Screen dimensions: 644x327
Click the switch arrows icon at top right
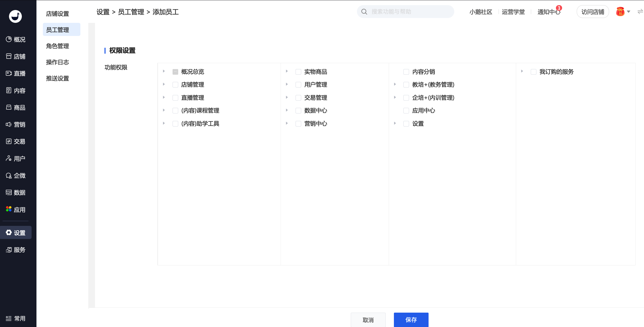point(640,12)
